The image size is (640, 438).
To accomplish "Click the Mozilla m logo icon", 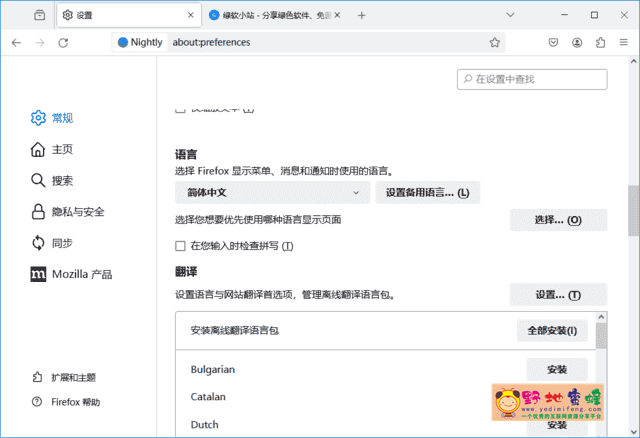I will click(38, 274).
